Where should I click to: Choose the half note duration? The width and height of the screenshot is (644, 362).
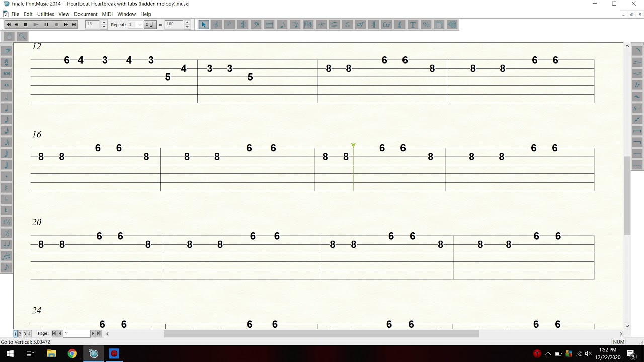tap(7, 97)
